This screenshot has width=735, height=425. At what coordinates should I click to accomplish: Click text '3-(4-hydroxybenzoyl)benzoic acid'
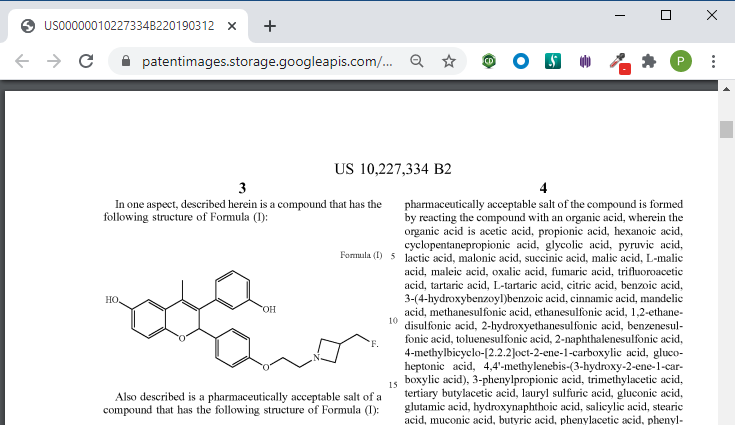click(485, 299)
